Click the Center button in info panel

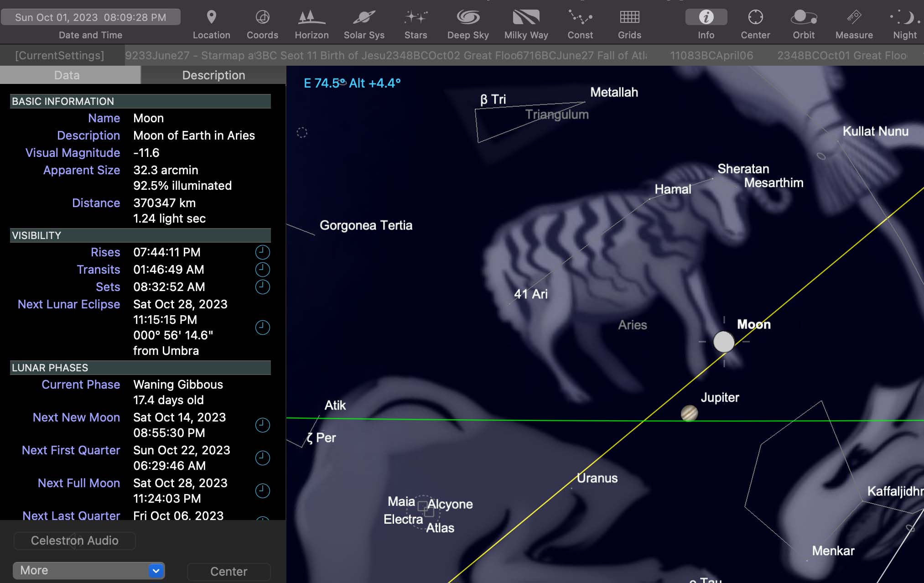tap(229, 572)
